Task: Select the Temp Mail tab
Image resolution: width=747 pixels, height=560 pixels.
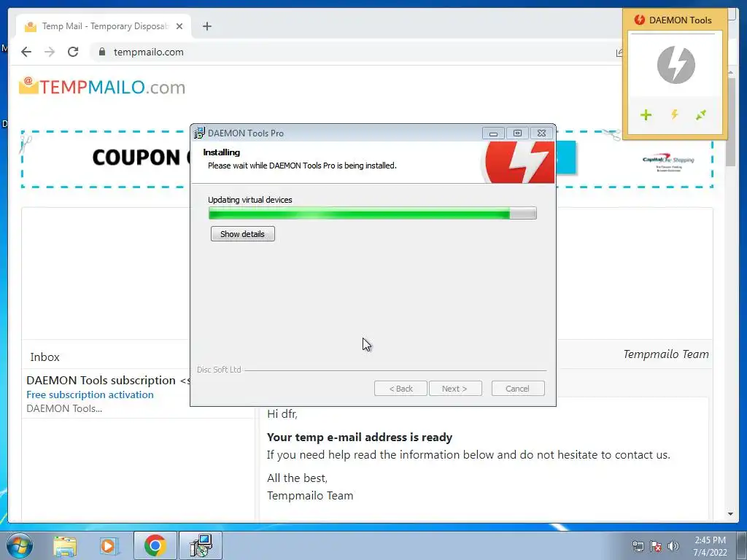Action: point(104,26)
